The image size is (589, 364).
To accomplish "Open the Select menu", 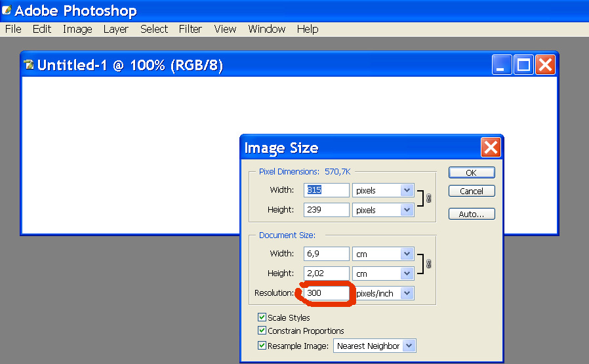I will point(154,29).
